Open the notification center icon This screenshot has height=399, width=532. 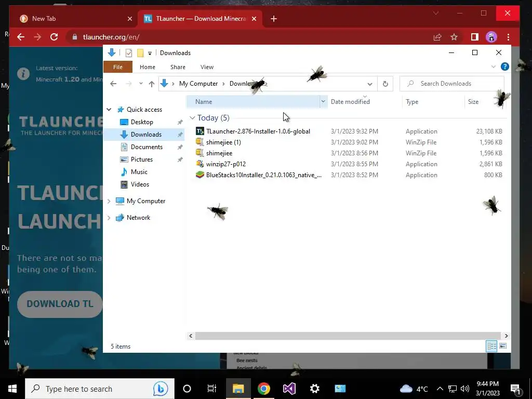[x=515, y=389]
